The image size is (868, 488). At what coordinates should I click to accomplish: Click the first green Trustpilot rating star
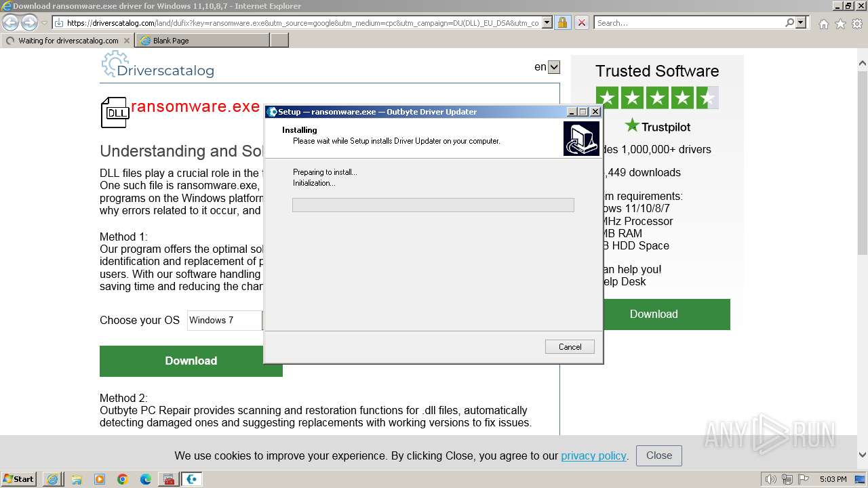[x=606, y=98]
